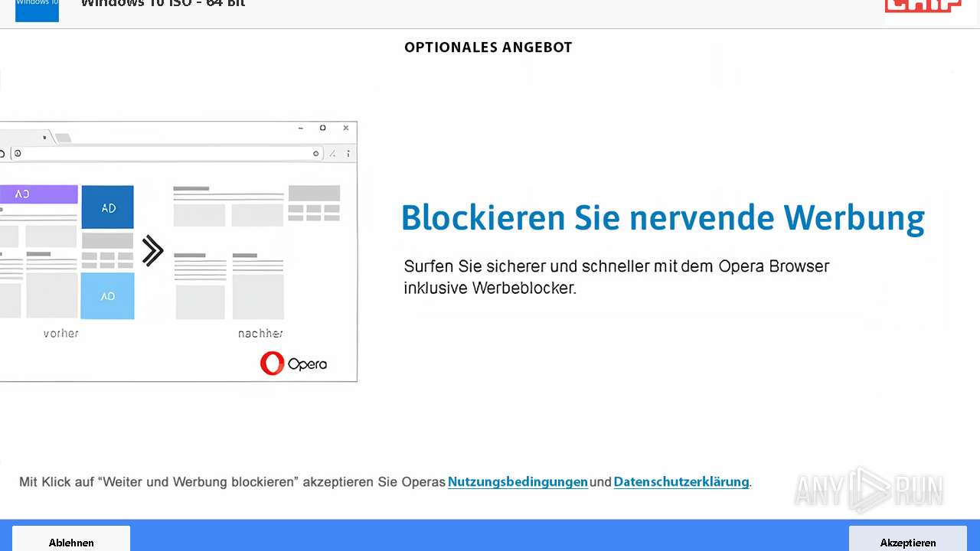This screenshot has height=551, width=980.
Task: Click the 'Windows 10 ISO - 64 Bit' title
Action: click(163, 4)
